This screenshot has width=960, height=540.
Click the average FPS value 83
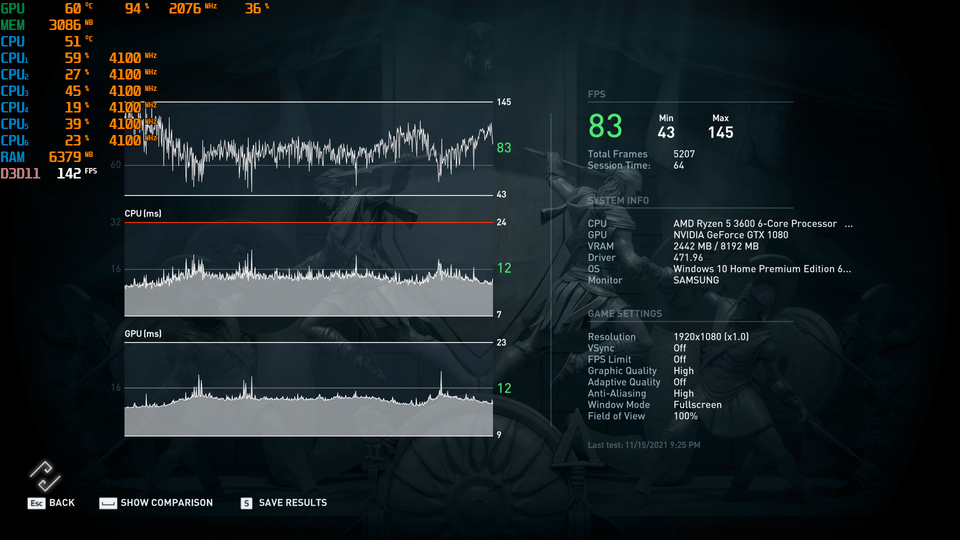[x=605, y=126]
